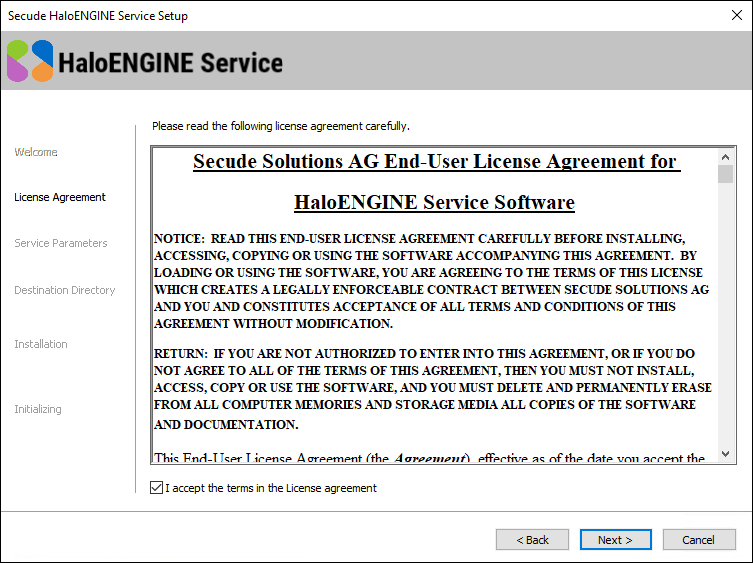Viewport: 753px width, 563px height.
Task: Cancel the HaloENGINE installation
Action: pyautogui.click(x=698, y=540)
